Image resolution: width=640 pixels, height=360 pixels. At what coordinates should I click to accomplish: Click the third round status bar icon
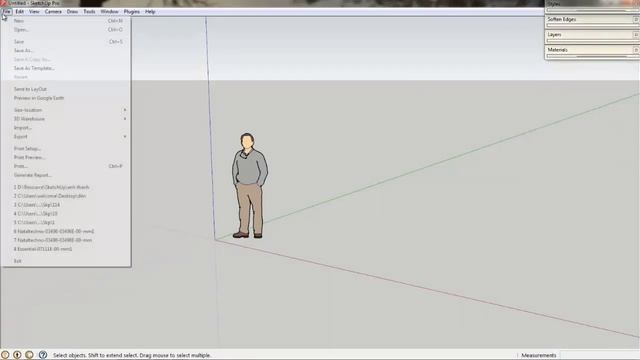29,355
